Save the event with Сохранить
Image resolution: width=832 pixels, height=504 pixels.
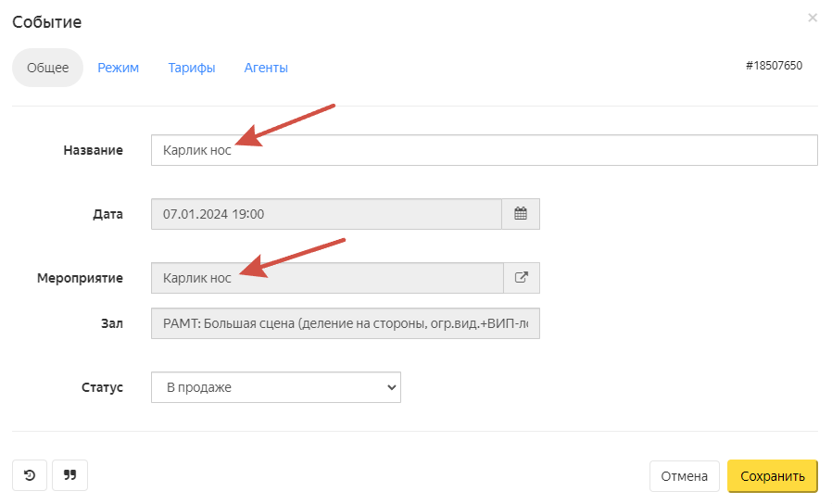(772, 476)
